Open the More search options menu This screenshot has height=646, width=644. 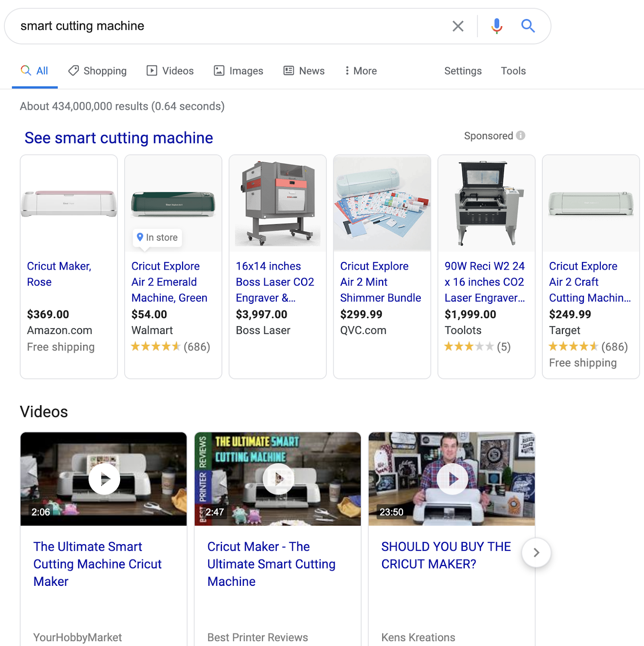[x=361, y=71]
